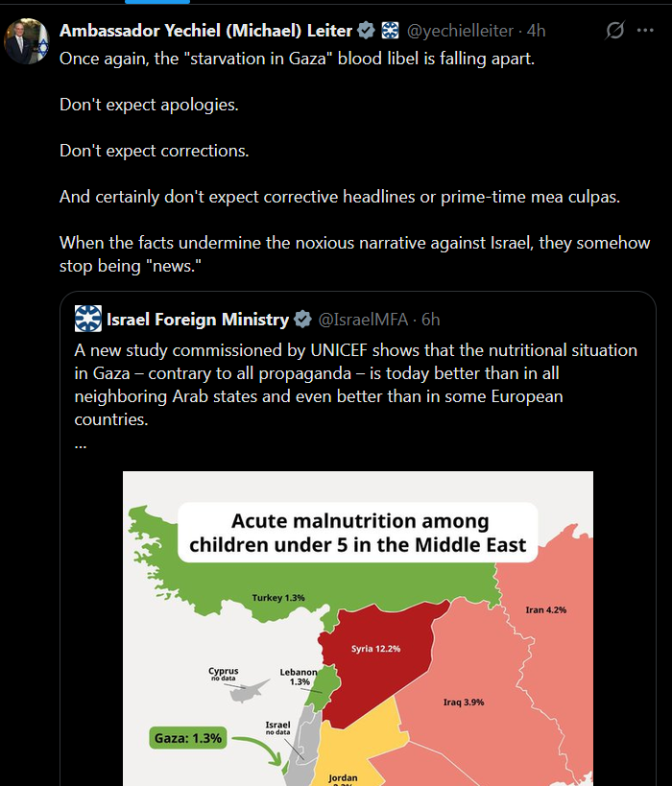Click the verified badge beside Israel Foreign Ministry

(x=302, y=319)
